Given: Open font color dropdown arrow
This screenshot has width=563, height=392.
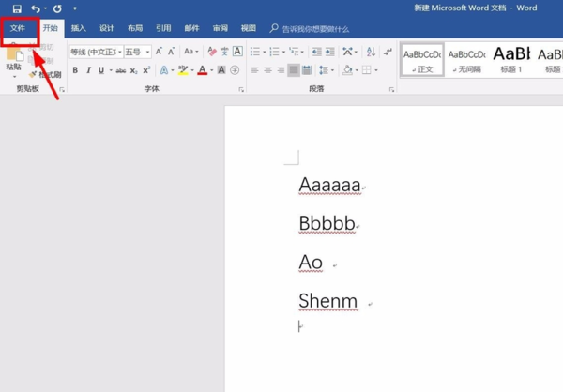Looking at the screenshot, I should coord(212,70).
